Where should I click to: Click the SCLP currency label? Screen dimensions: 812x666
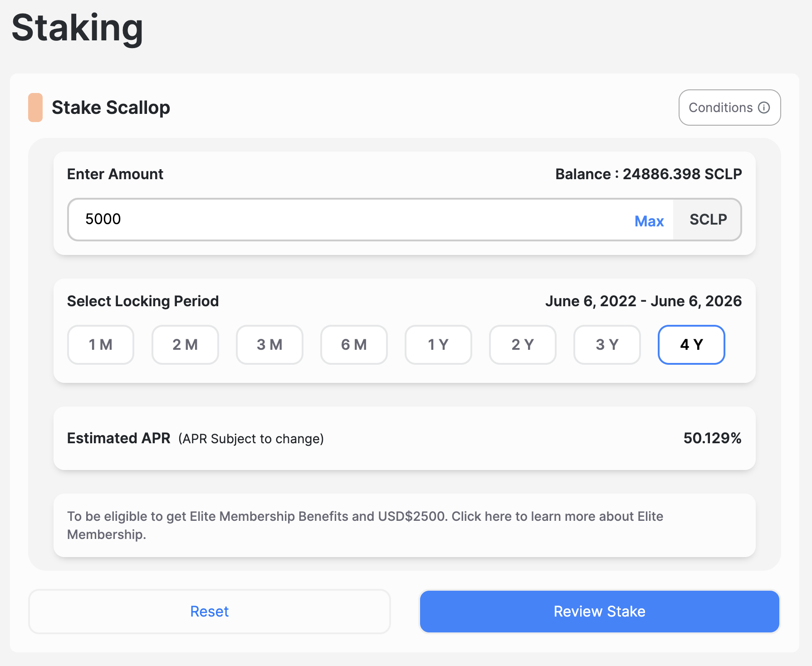(708, 220)
